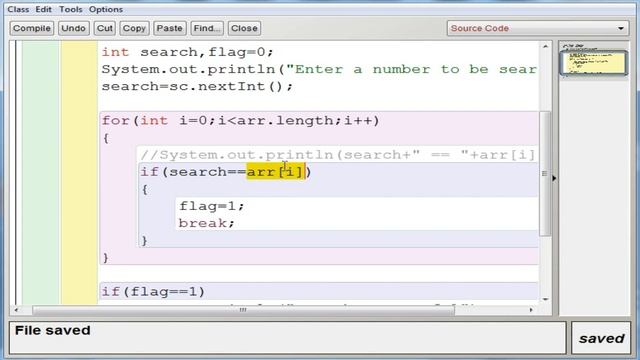Image resolution: width=640 pixels, height=360 pixels.
Task: Collapse the navigation view using the side arrow
Action: pos(554,178)
